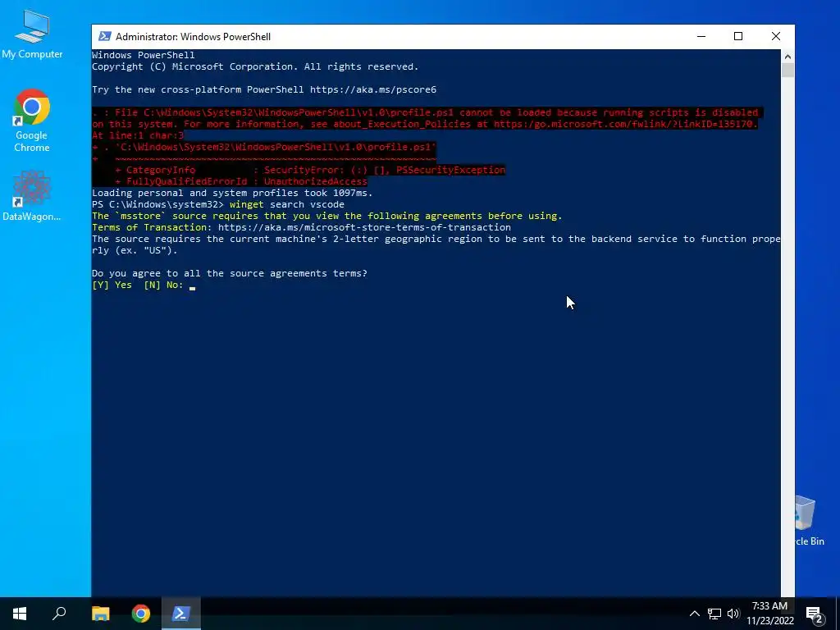Show hidden system tray icons
Image resolution: width=840 pixels, height=630 pixels.
click(694, 614)
